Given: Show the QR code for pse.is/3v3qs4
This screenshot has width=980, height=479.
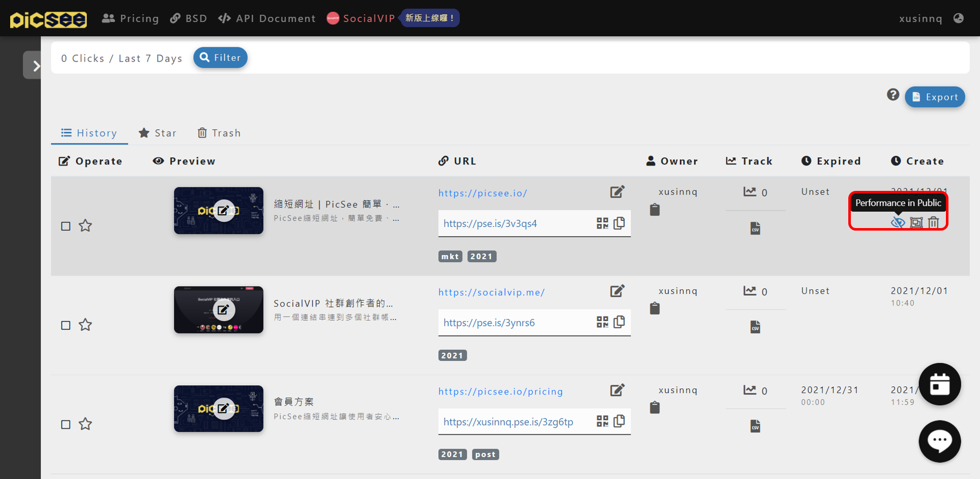Looking at the screenshot, I should [602, 223].
